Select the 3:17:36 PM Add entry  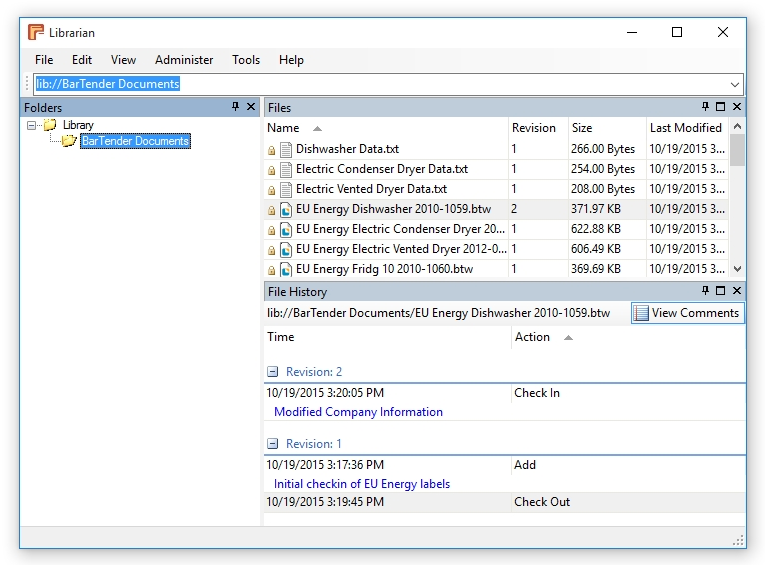505,464
